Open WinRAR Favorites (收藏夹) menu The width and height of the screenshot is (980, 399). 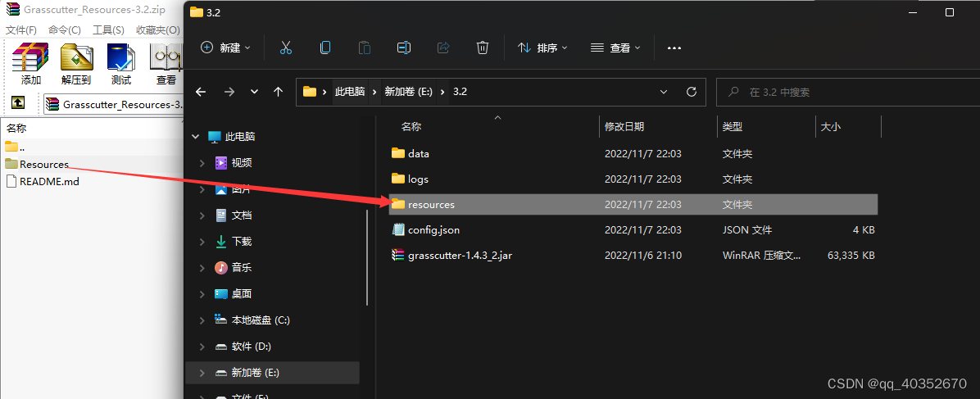pyautogui.click(x=158, y=30)
